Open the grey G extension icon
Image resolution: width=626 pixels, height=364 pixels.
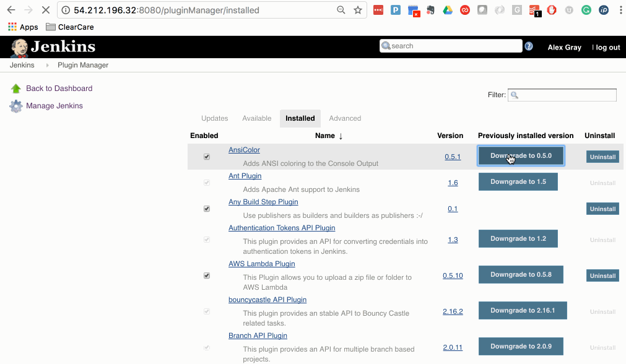click(517, 10)
